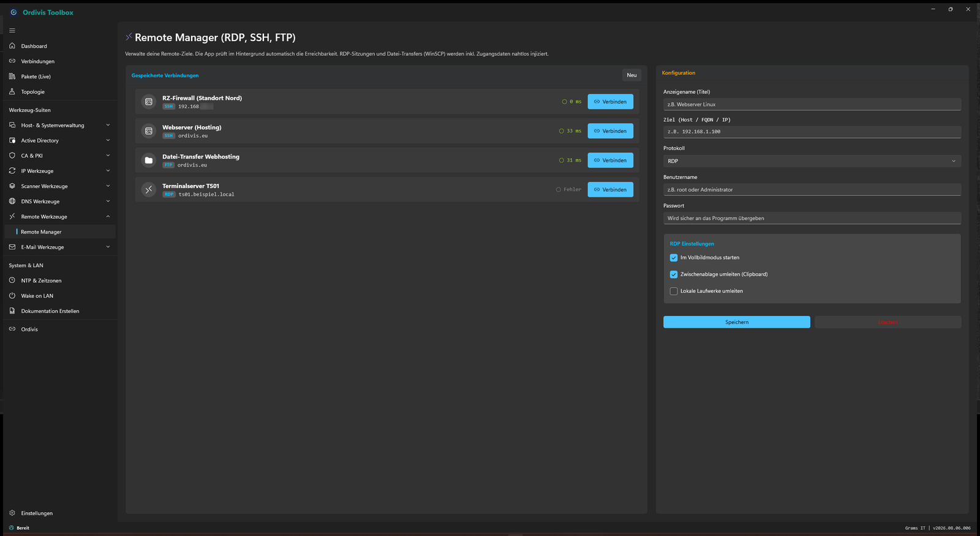Click the NTP & Zeitzonen clock icon

click(x=12, y=281)
